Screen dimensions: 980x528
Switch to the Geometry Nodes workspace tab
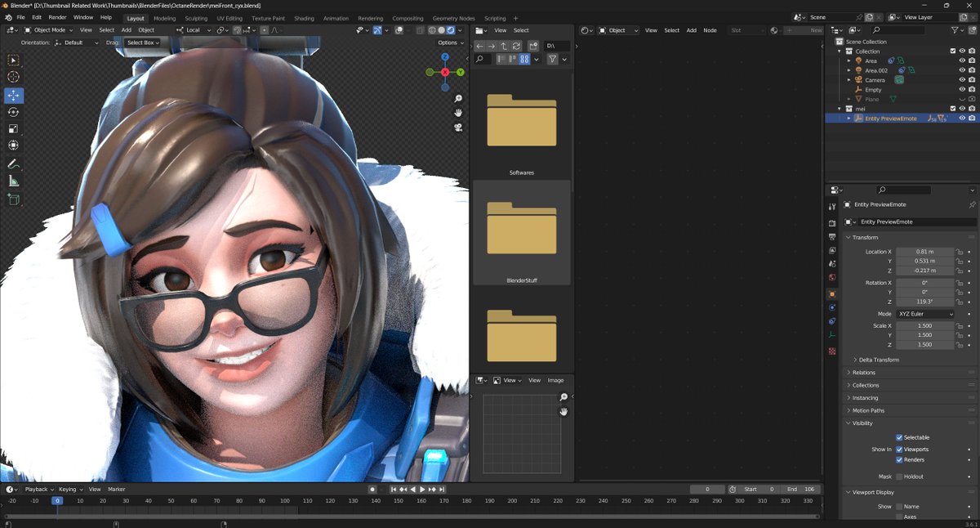click(453, 18)
